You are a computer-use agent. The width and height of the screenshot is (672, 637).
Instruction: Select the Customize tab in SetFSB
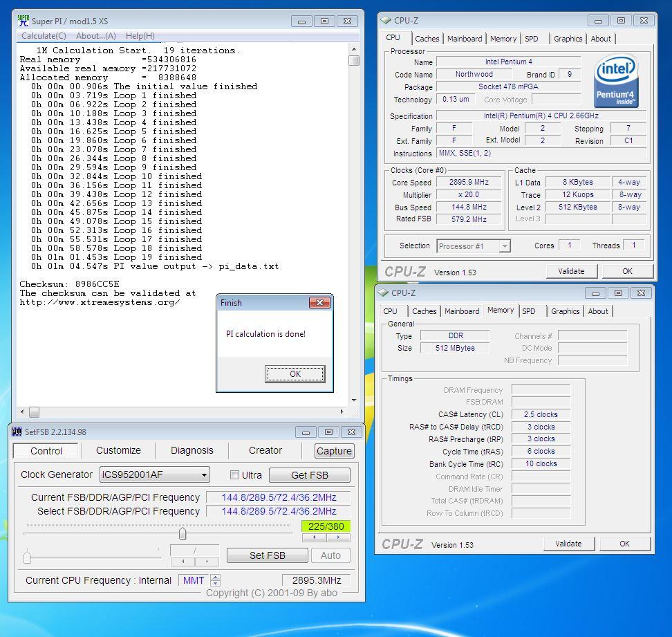click(x=118, y=450)
